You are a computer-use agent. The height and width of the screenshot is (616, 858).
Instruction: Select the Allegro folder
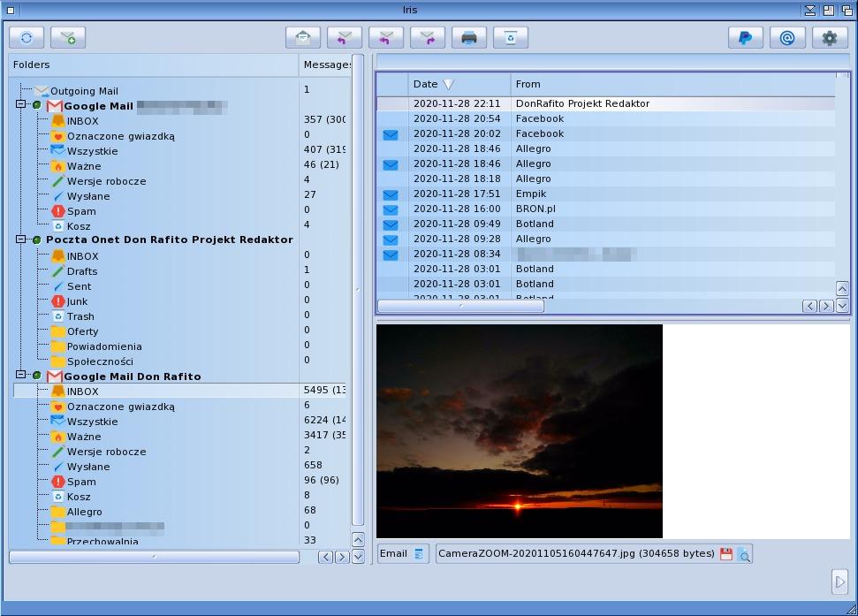point(84,512)
